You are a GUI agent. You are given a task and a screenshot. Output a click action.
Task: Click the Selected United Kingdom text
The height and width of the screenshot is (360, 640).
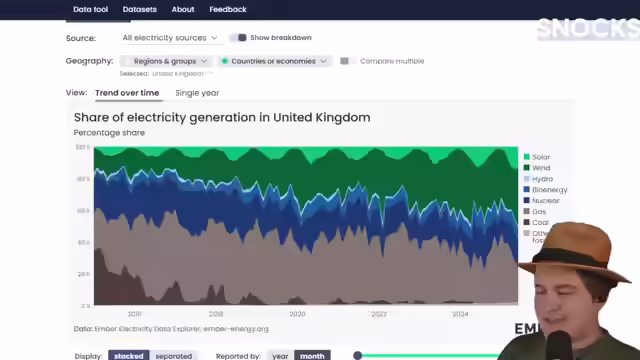click(x=166, y=73)
